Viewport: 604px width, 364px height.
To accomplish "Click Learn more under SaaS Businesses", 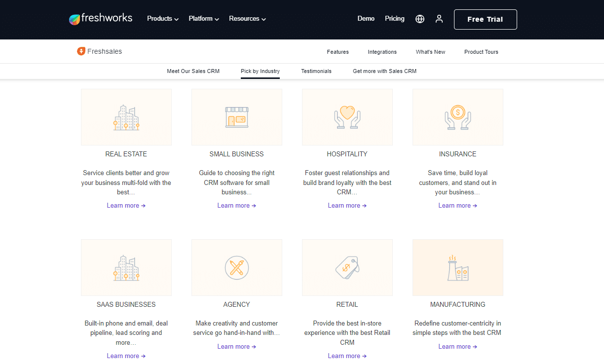I will pyautogui.click(x=126, y=356).
